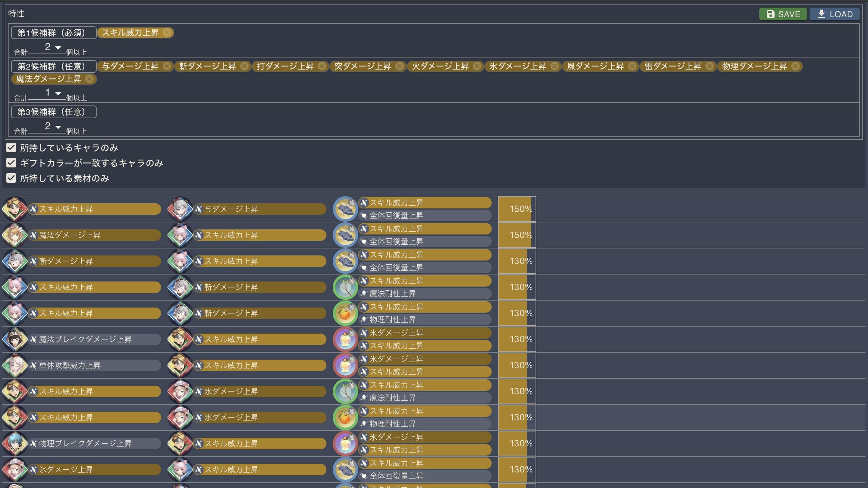Click first row's 与ダメージ上昇 character portrait
The width and height of the screenshot is (868, 488).
pyautogui.click(x=180, y=209)
